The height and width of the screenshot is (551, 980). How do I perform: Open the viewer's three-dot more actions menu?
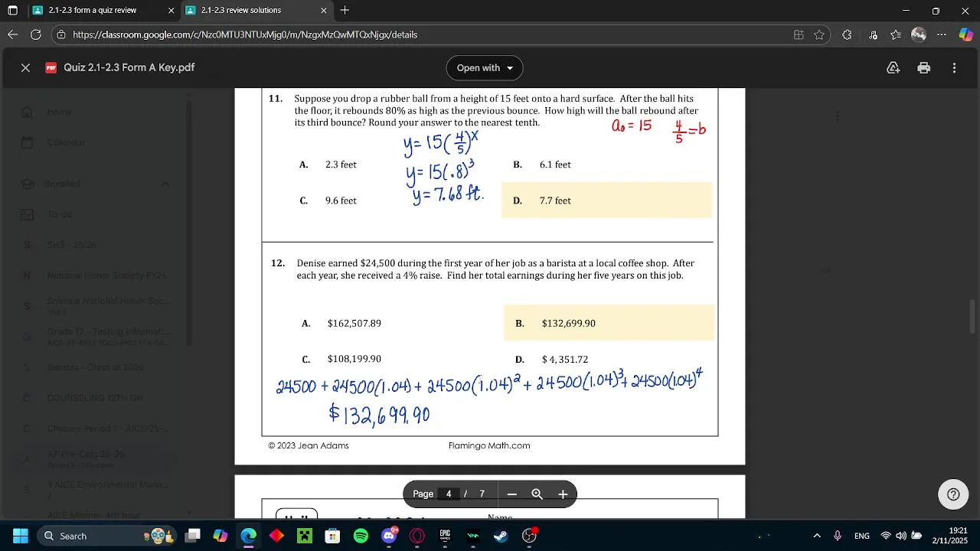[954, 67]
